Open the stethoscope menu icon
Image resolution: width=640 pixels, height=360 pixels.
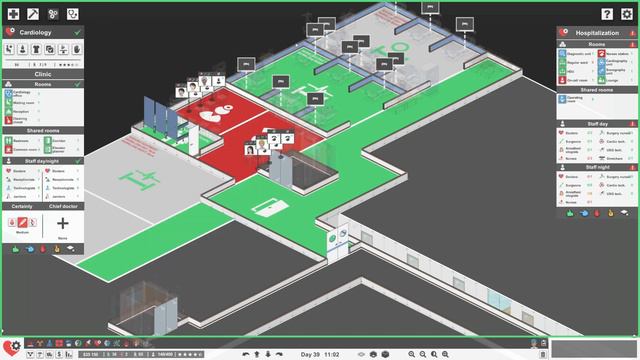pos(73,14)
